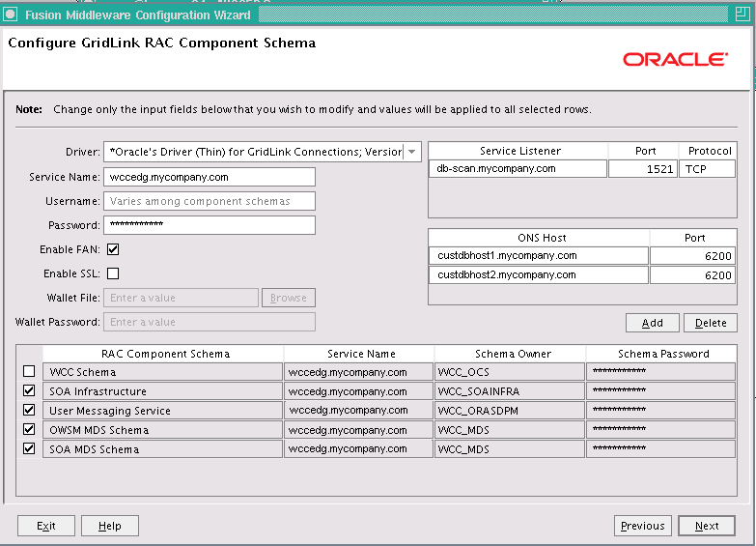Viewport: 756px width, 546px height.
Task: Toggle the Enable FAN checkbox
Action: point(113,249)
